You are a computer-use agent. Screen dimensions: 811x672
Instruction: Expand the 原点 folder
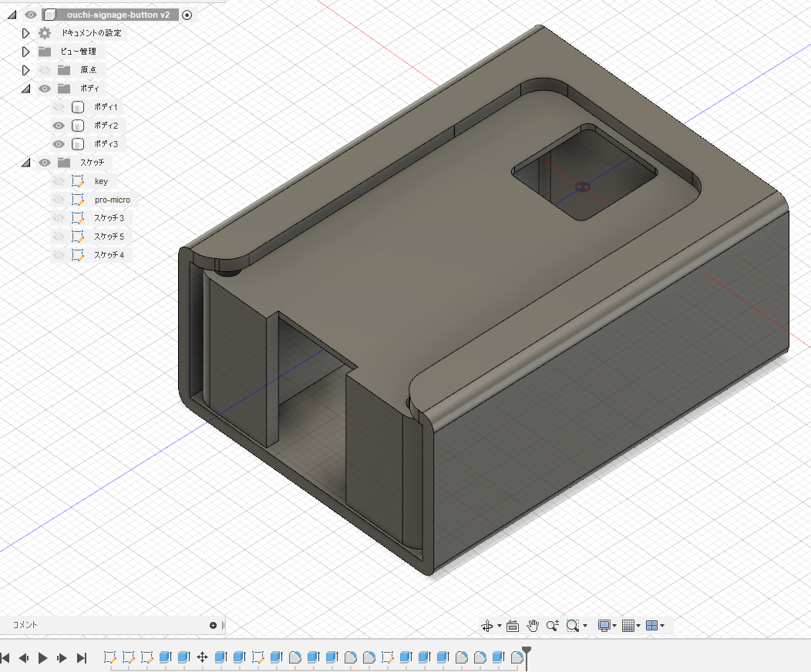[25, 70]
